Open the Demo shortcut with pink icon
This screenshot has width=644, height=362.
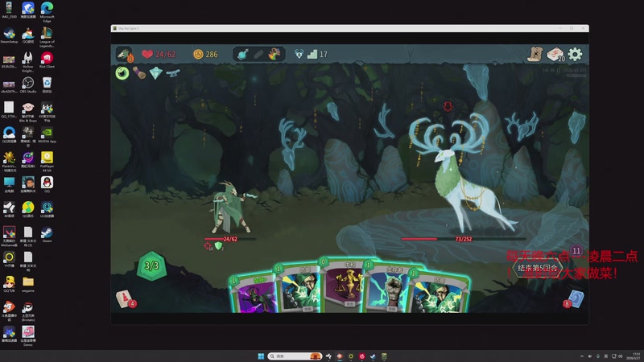pyautogui.click(x=28, y=335)
